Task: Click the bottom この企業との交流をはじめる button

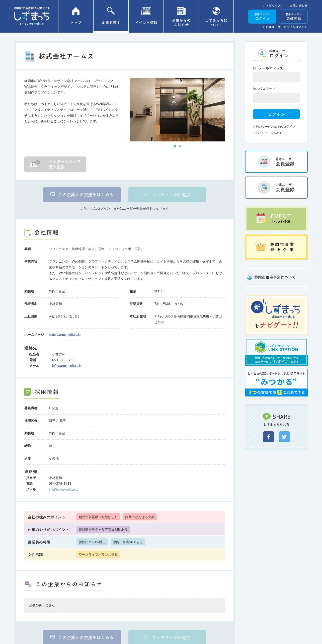Action: click(x=82, y=637)
